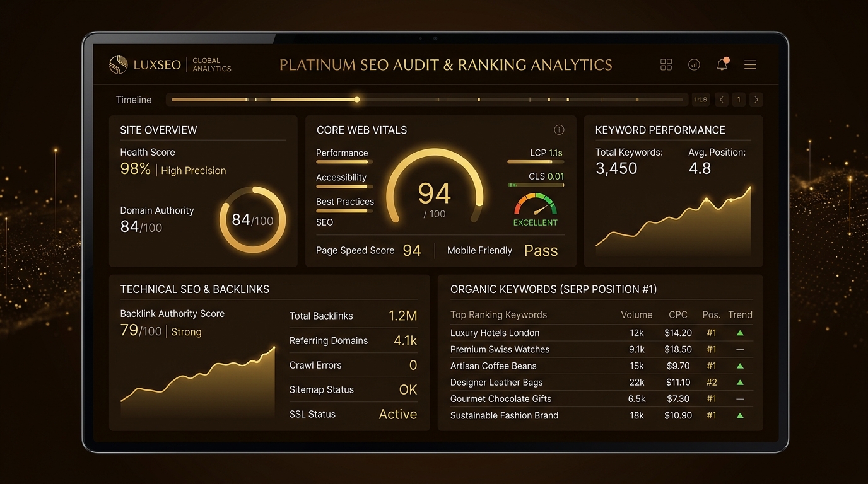
Task: Click the Sitemap Status OK value
Action: (x=408, y=389)
